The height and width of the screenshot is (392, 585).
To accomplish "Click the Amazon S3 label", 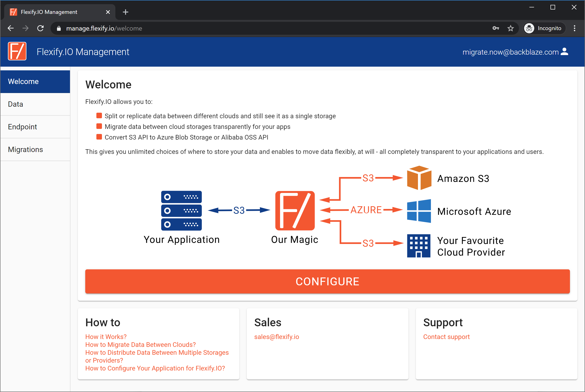I will click(x=463, y=178).
